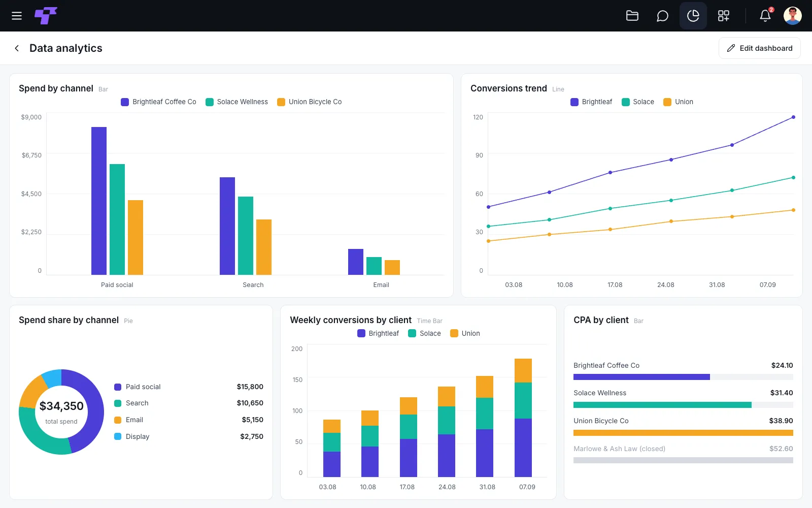Toggle Union Bicycle Co legend in Spend by channel
The width and height of the screenshot is (812, 508).
[x=310, y=102]
